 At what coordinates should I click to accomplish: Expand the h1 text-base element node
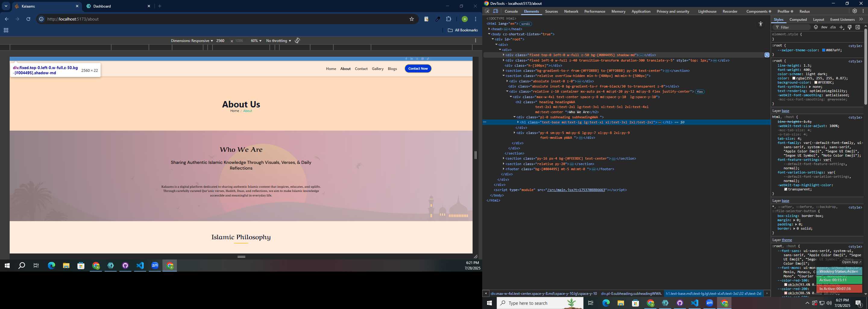518,123
